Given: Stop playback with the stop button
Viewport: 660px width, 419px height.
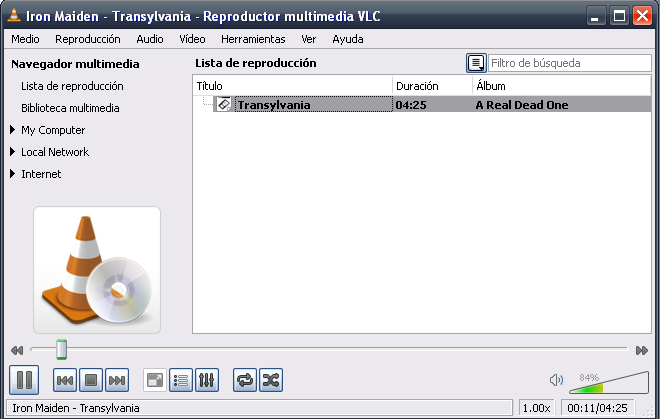Looking at the screenshot, I should (91, 380).
